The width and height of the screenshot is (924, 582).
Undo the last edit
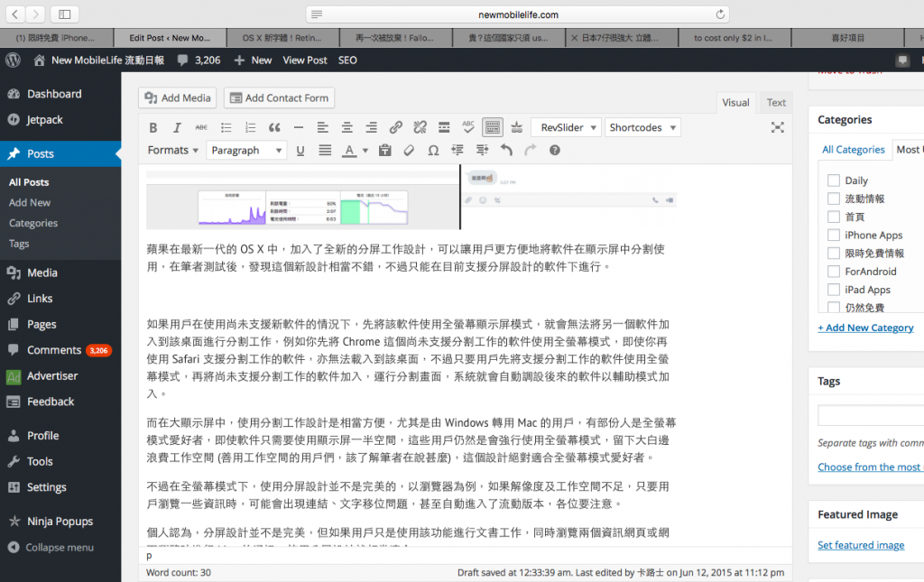[x=505, y=150]
